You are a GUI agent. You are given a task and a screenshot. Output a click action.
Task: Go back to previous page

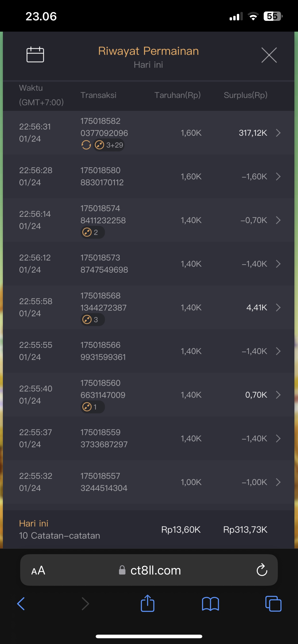[21, 604]
